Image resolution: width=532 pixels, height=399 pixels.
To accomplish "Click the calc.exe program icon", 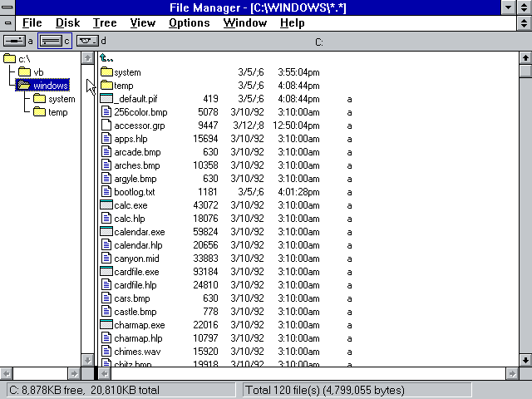I will (x=106, y=205).
